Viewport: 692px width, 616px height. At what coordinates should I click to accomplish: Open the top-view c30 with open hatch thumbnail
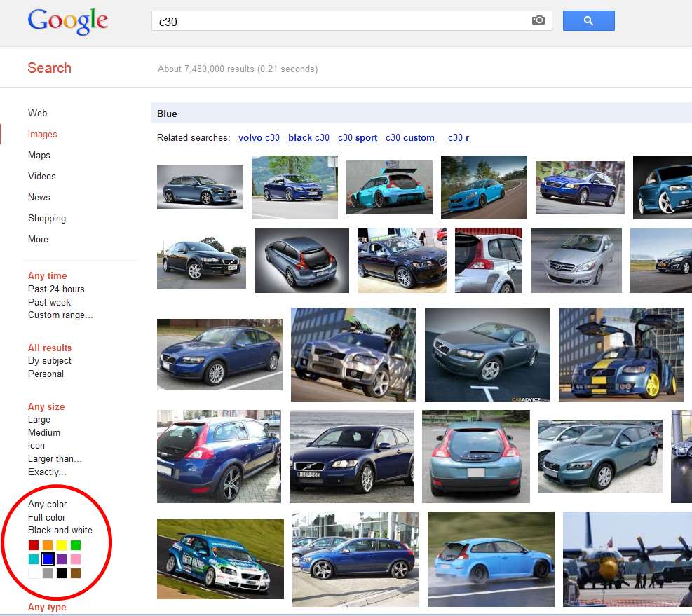pyautogui.click(x=302, y=260)
